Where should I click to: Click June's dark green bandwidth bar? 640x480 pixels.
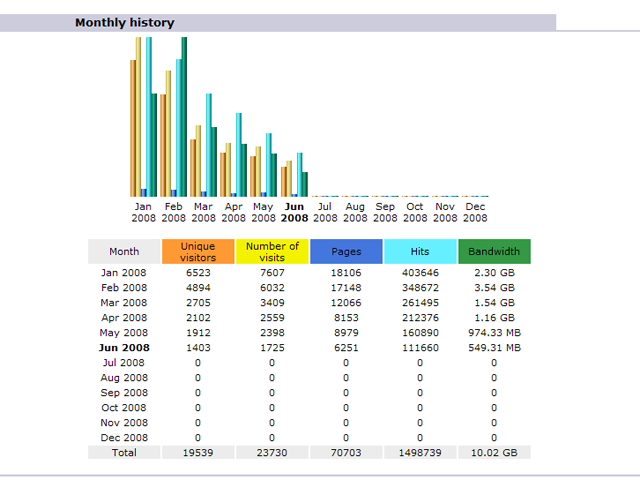(304, 184)
